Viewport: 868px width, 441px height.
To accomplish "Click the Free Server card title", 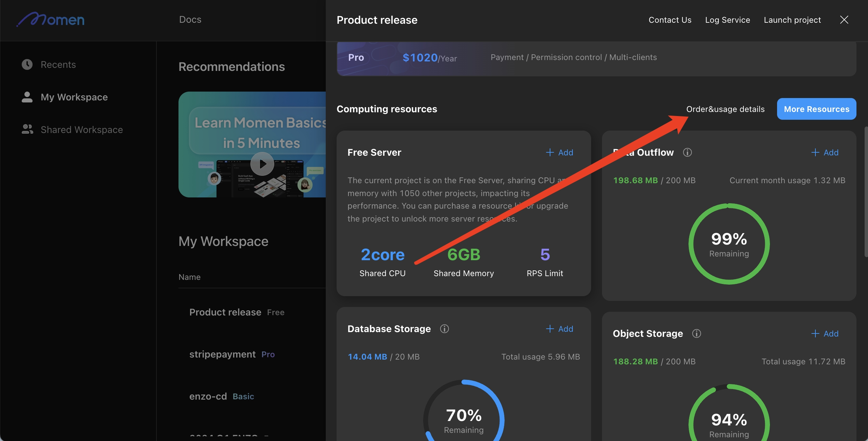I will [374, 152].
